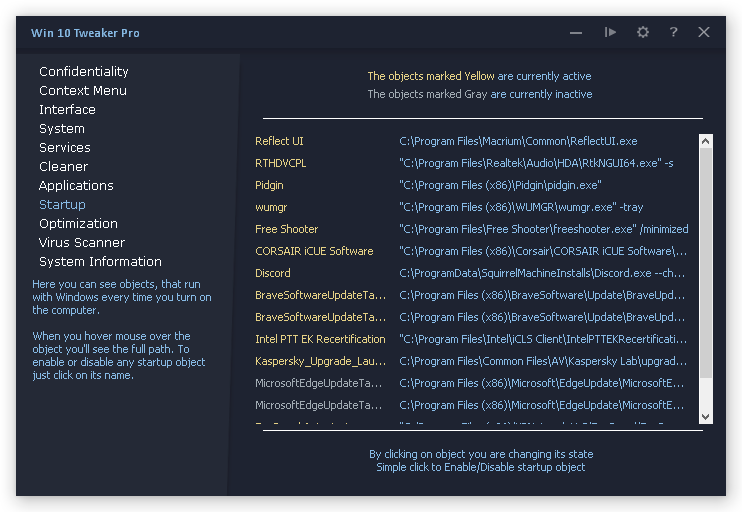Open help question mark icon

click(x=674, y=32)
